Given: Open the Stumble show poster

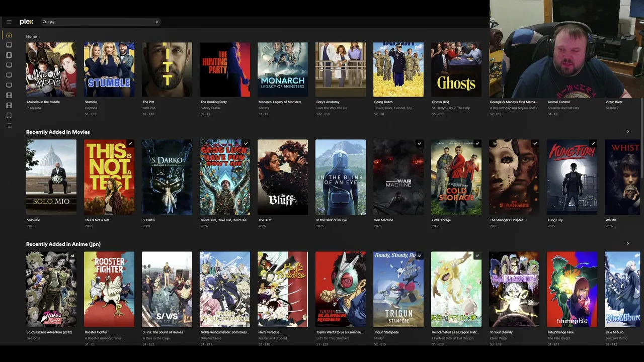Looking at the screenshot, I should pyautogui.click(x=109, y=69).
